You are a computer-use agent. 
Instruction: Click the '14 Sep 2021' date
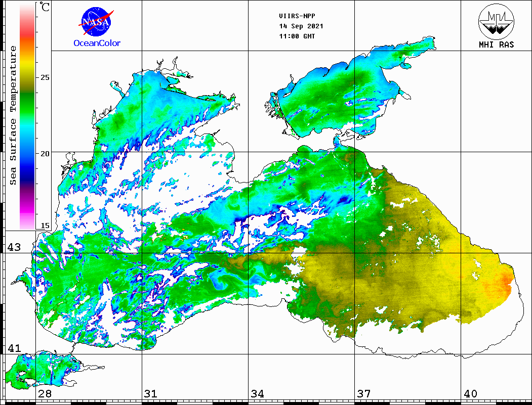pyautogui.click(x=301, y=26)
